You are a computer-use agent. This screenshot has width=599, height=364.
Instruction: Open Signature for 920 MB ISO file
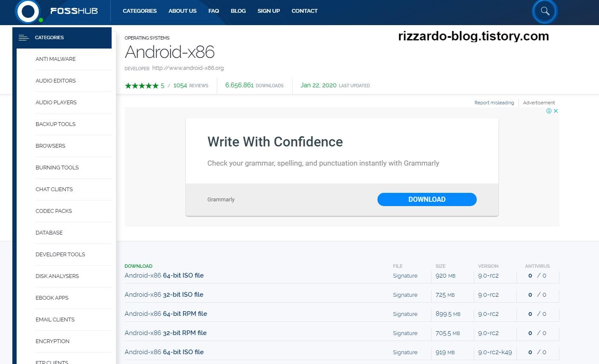[x=405, y=276]
